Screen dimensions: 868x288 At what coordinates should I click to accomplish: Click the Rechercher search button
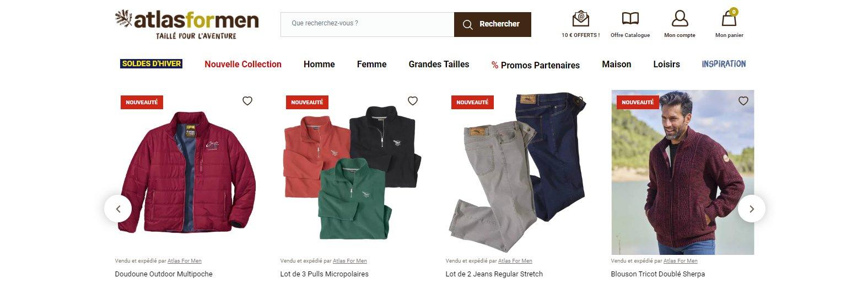[x=492, y=24]
